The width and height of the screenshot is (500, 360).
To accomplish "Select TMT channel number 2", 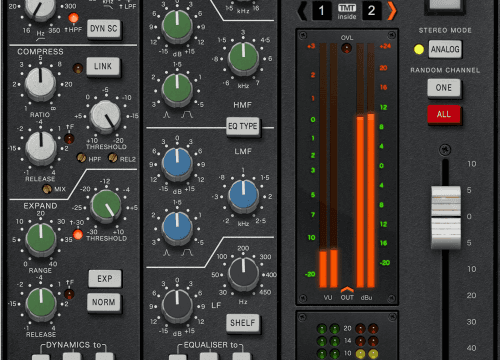I will [372, 11].
